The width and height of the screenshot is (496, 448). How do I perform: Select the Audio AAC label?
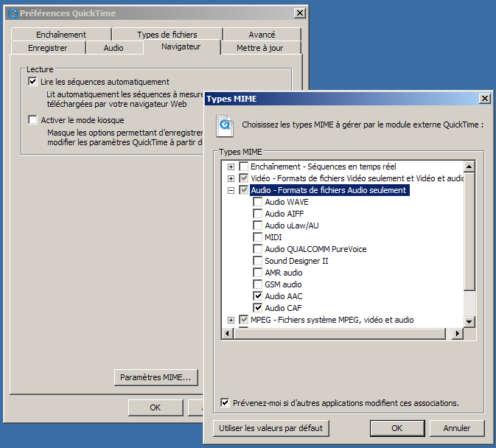point(284,296)
